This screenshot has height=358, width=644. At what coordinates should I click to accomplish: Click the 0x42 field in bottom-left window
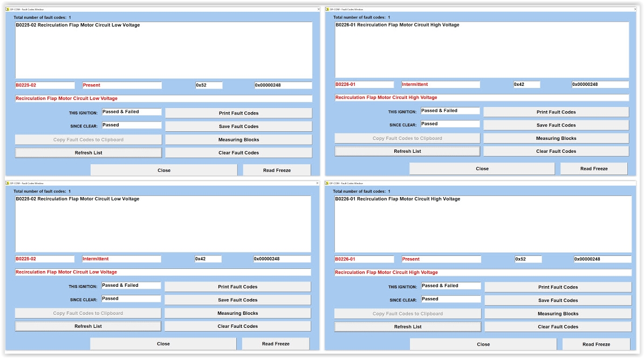coord(208,259)
